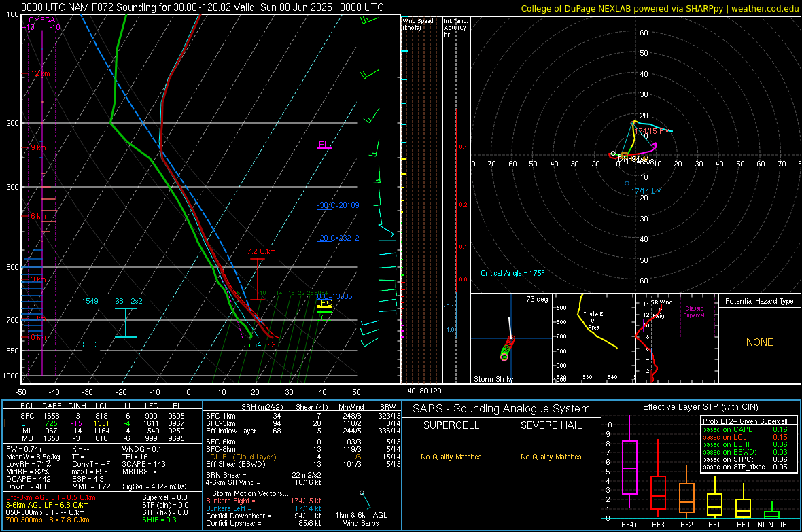
Task: Click the '174/15 RM' hodograph label
Action: (x=652, y=131)
